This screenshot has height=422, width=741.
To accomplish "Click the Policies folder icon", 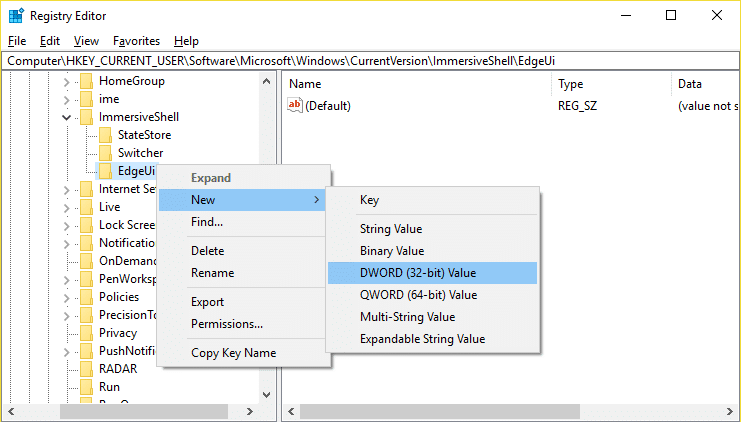I will pos(86,297).
